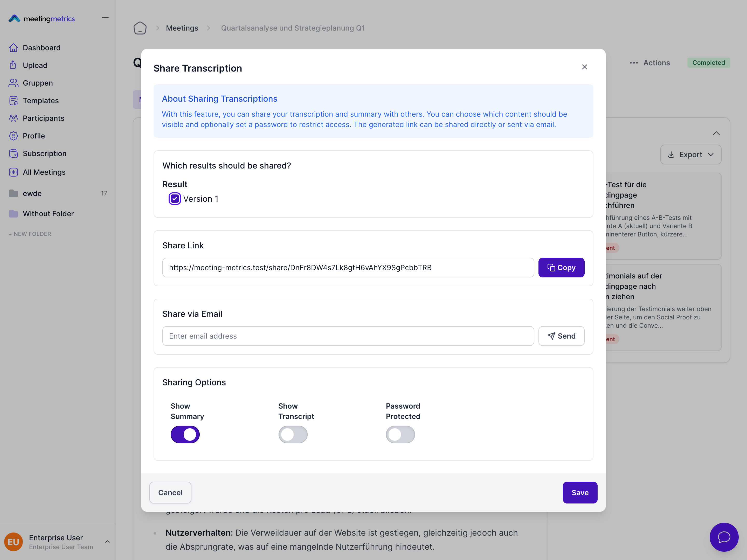The image size is (747, 560).
Task: Open the Dashboard menu item
Action: [41, 48]
